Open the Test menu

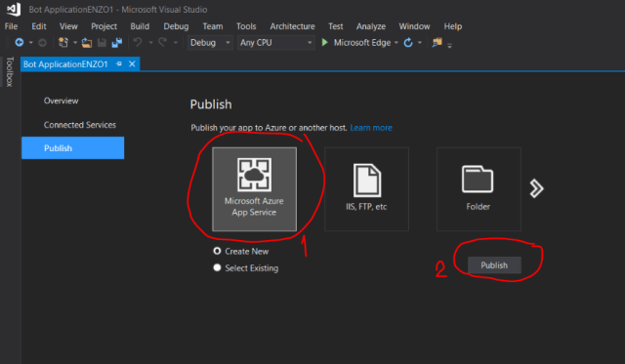(x=335, y=26)
